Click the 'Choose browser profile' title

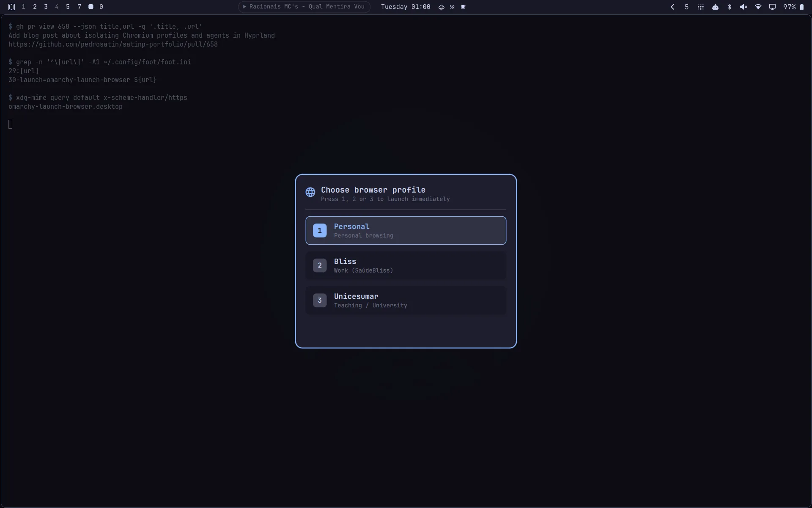[x=373, y=190]
